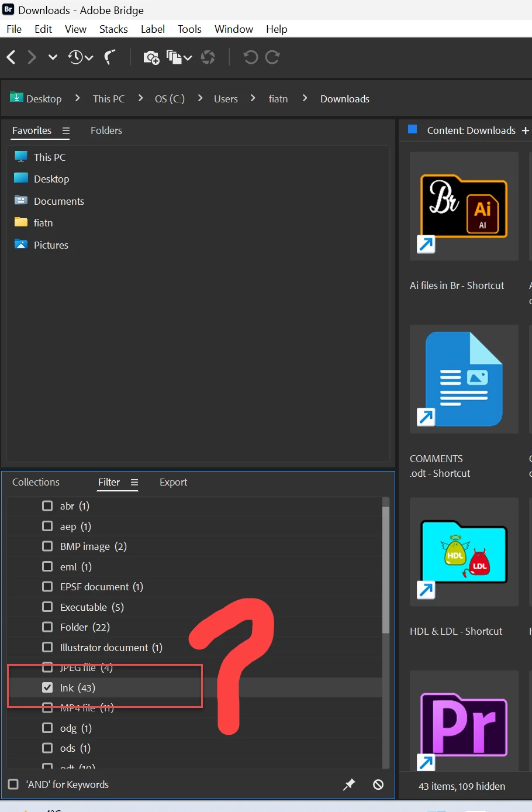Screen dimensions: 532x812
Task: Click the Go forward arrow
Action: [32, 57]
